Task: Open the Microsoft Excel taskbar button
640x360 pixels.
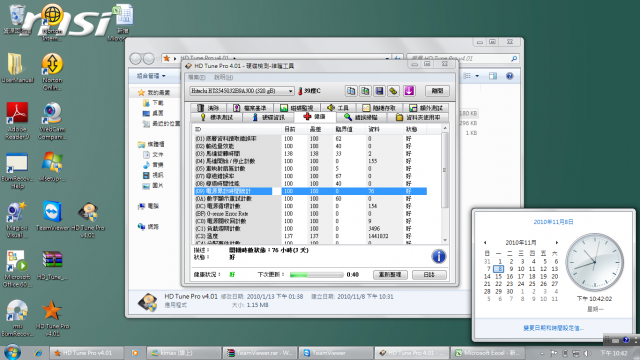Action: 487,353
